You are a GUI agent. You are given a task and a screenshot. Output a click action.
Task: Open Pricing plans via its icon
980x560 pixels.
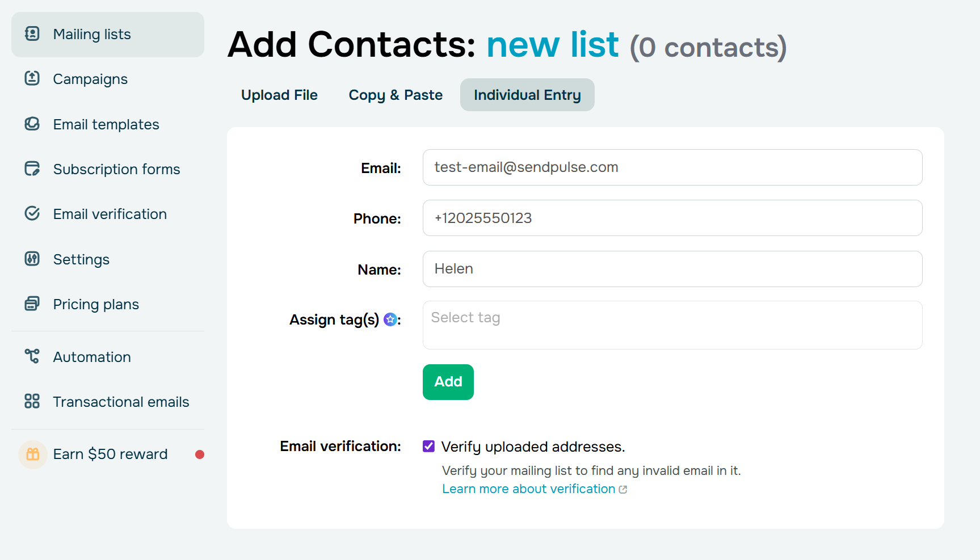32,304
